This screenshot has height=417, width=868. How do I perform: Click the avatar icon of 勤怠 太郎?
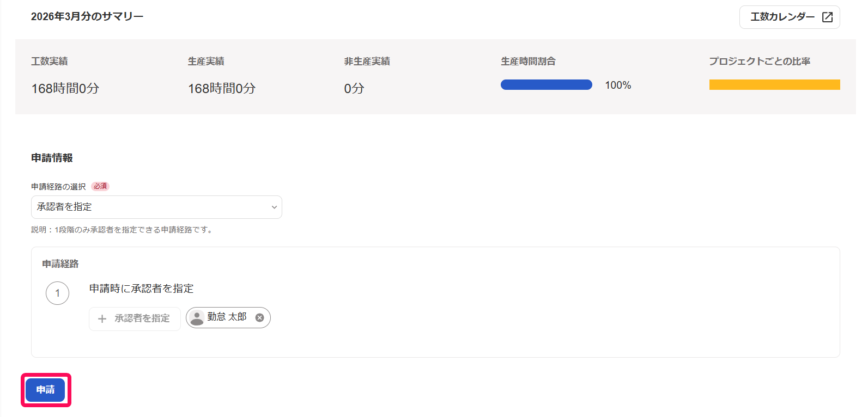click(197, 318)
